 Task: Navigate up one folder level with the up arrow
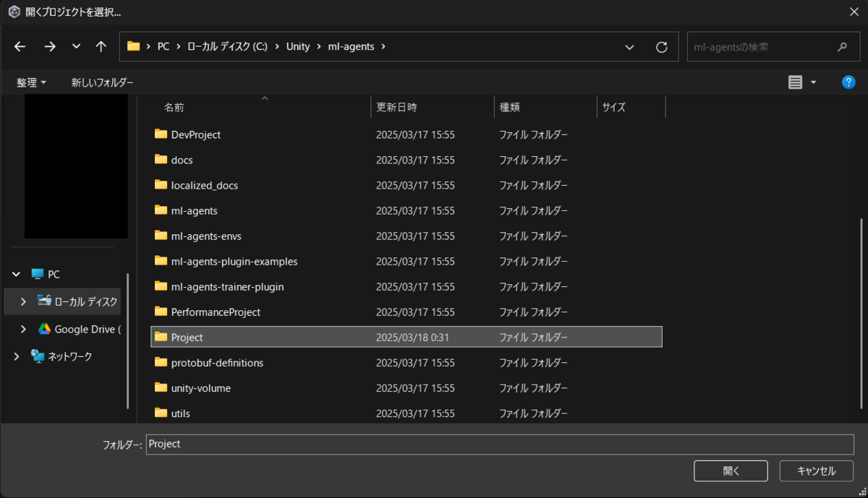click(101, 46)
